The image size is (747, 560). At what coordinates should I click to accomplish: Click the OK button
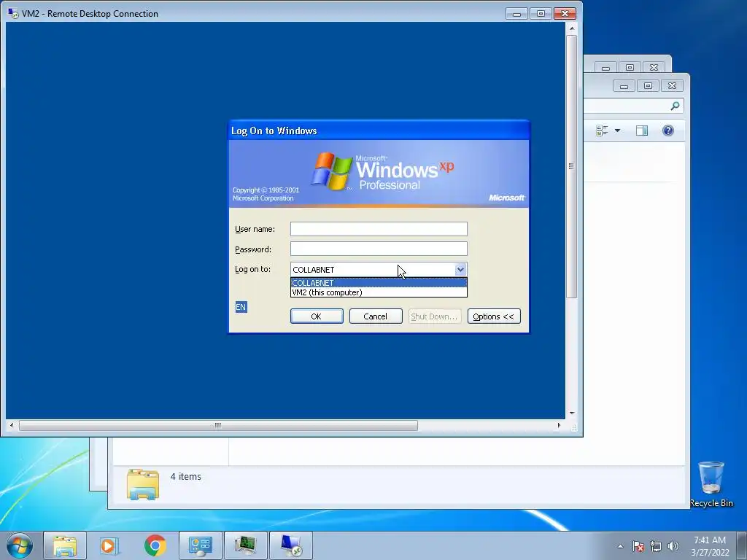click(x=317, y=316)
